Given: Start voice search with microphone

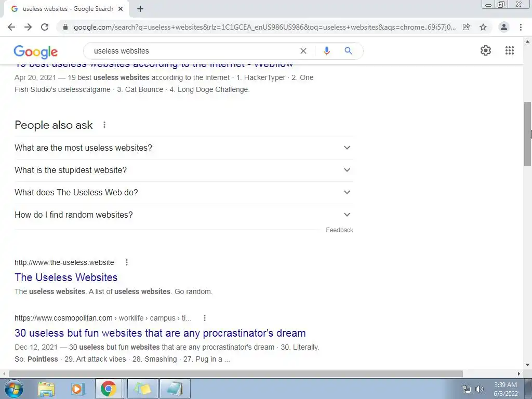Looking at the screenshot, I should 326,51.
